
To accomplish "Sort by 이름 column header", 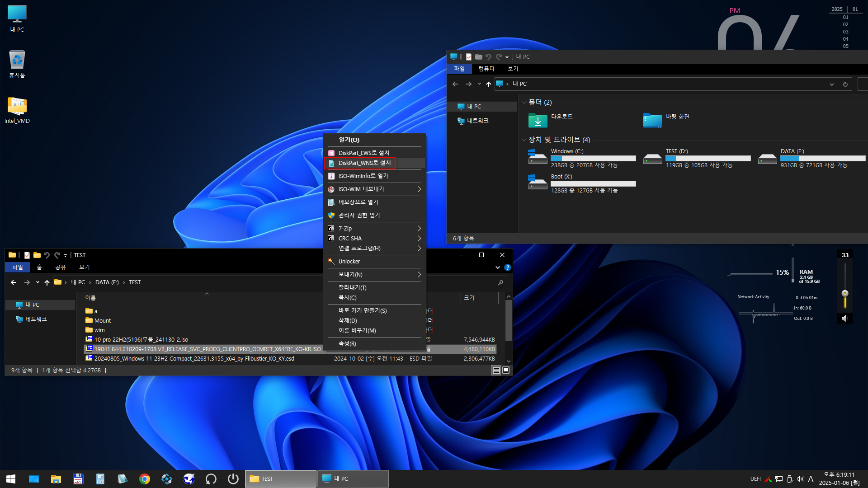I will click(90, 298).
